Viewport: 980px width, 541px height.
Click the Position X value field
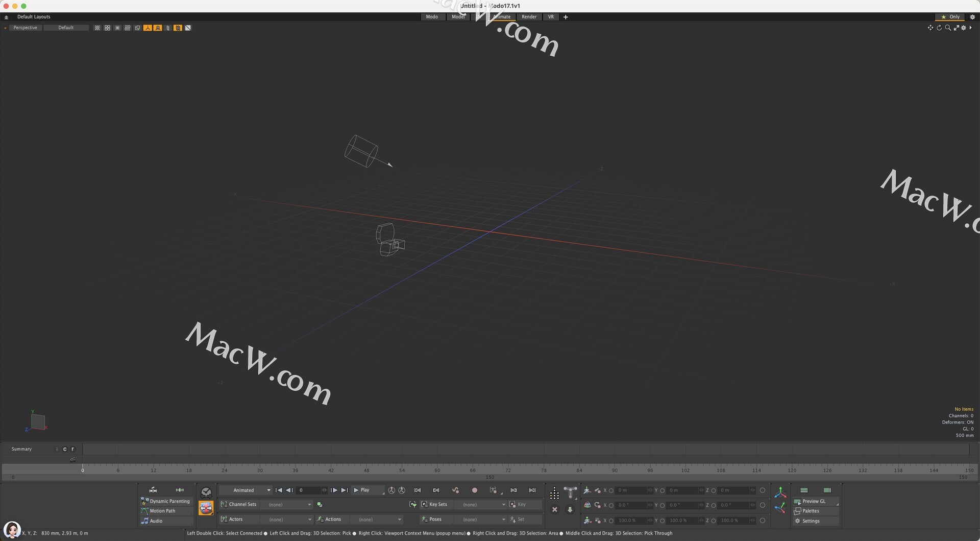631,490
